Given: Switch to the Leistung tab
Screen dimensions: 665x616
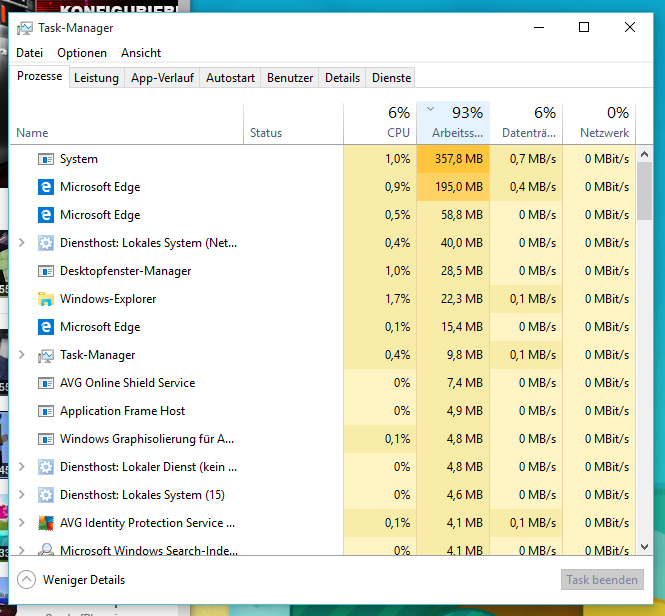Looking at the screenshot, I should coord(96,78).
